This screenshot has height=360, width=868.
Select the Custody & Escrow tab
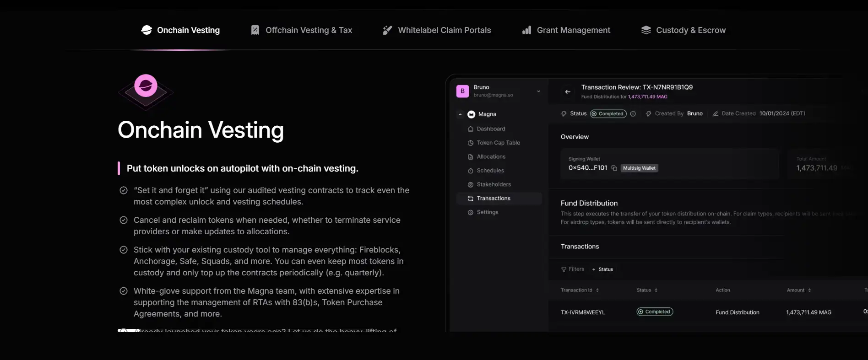click(x=683, y=30)
